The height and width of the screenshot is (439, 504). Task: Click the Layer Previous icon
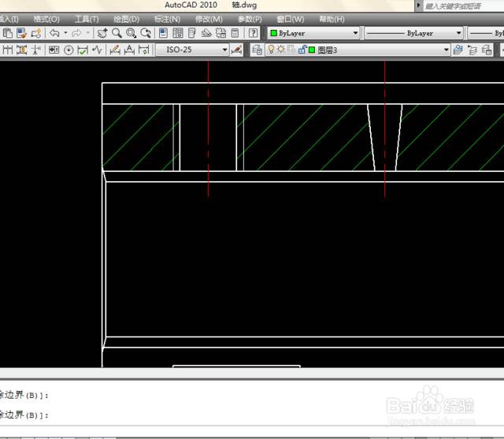tap(472, 50)
